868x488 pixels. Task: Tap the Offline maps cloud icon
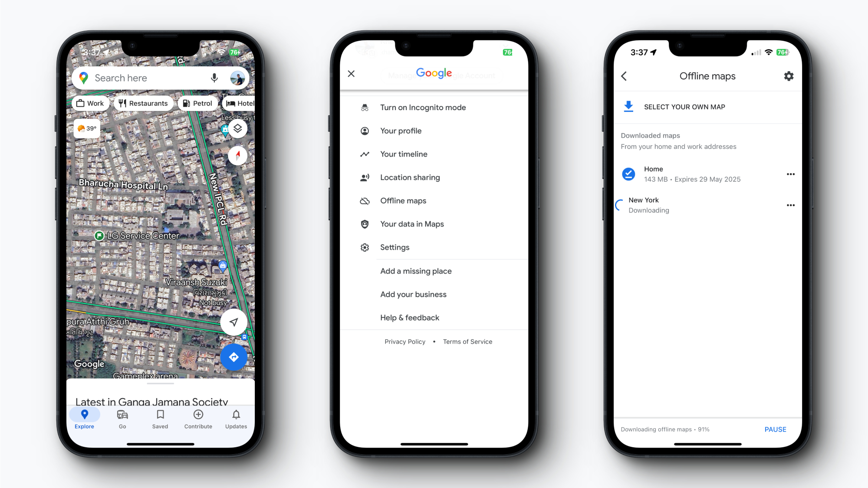coord(365,200)
